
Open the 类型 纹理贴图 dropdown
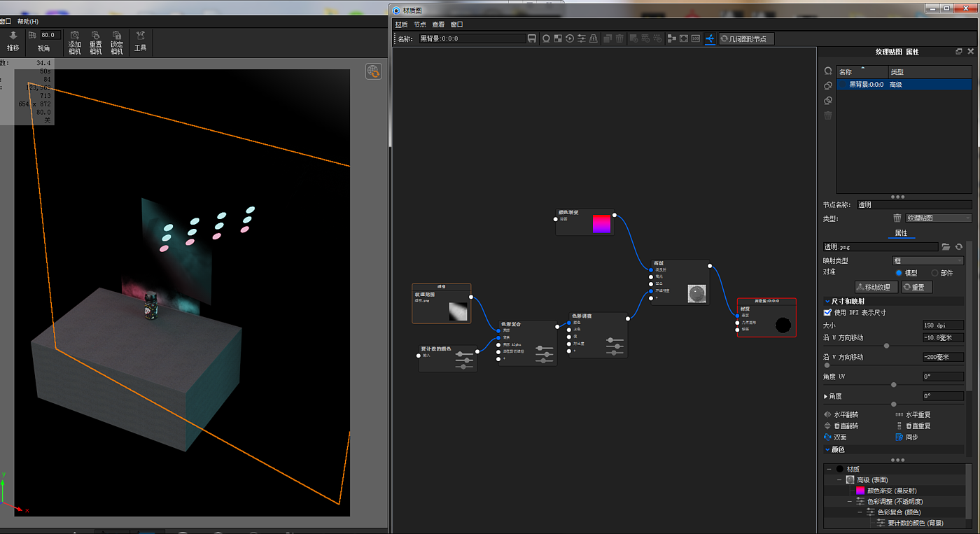(939, 218)
